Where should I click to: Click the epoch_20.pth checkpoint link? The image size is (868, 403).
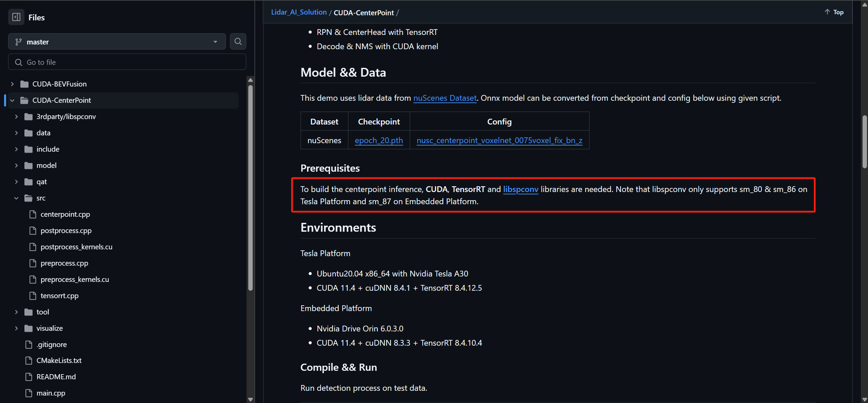tap(379, 140)
